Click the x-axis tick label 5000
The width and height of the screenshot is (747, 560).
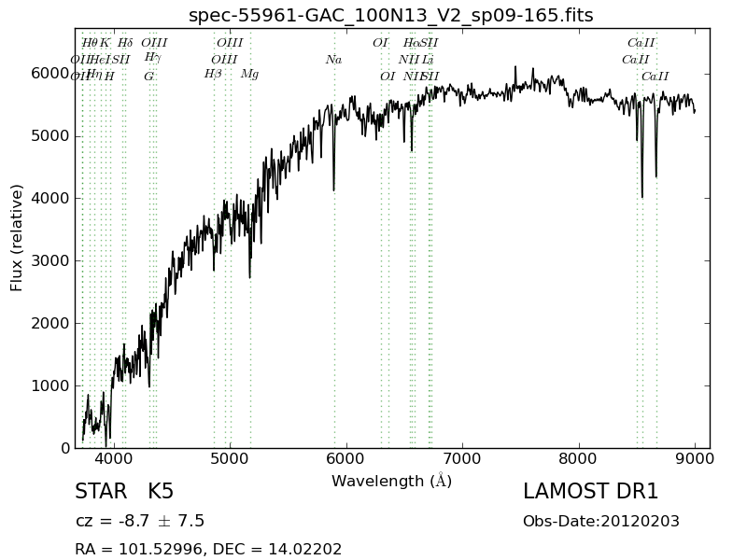point(230,458)
